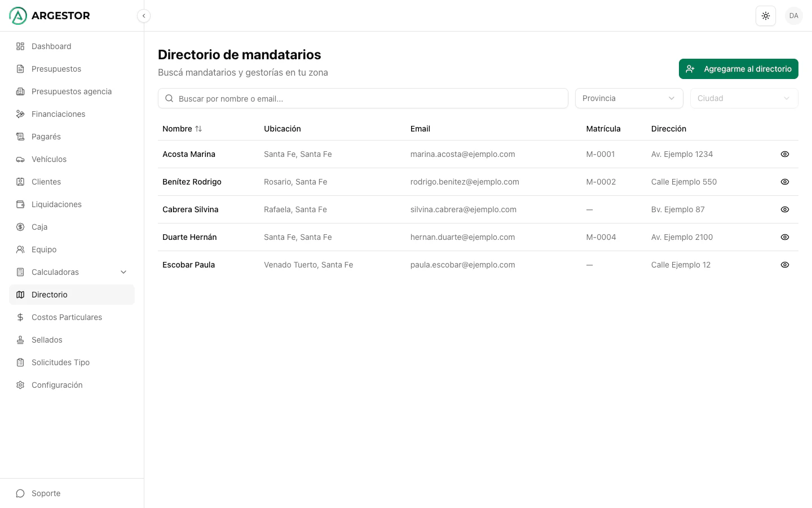
Task: Click the Liquidaciones wallet icon
Action: tap(20, 204)
